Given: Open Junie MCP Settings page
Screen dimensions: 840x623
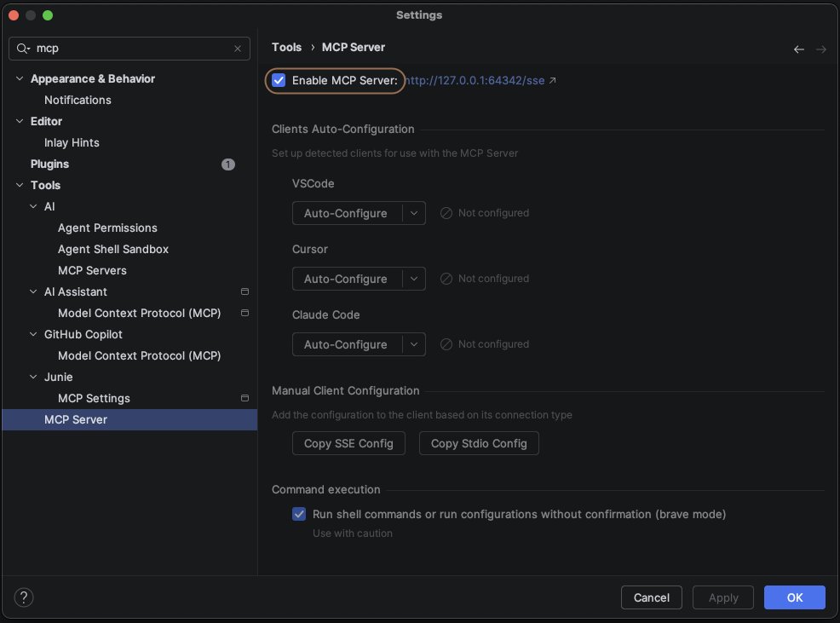Looking at the screenshot, I should pos(94,398).
